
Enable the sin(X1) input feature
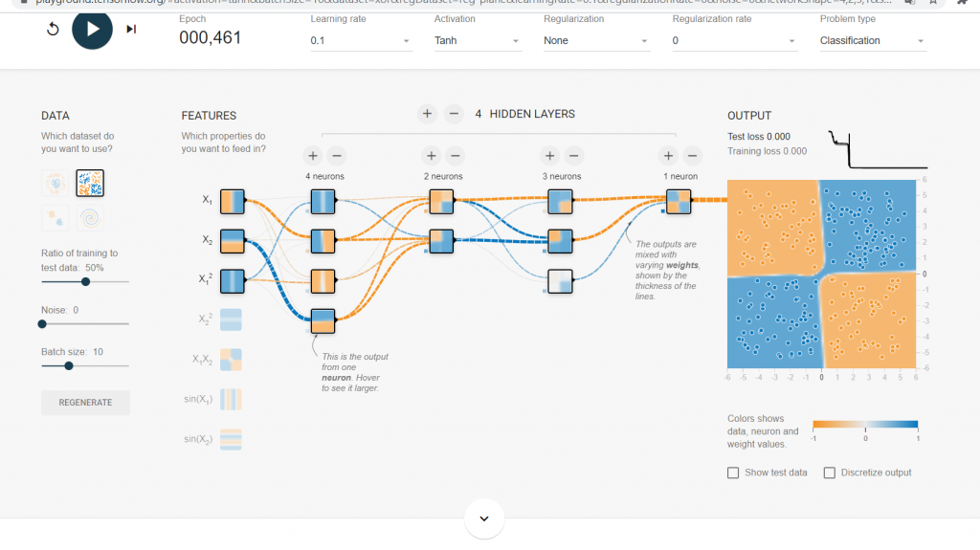pos(231,400)
